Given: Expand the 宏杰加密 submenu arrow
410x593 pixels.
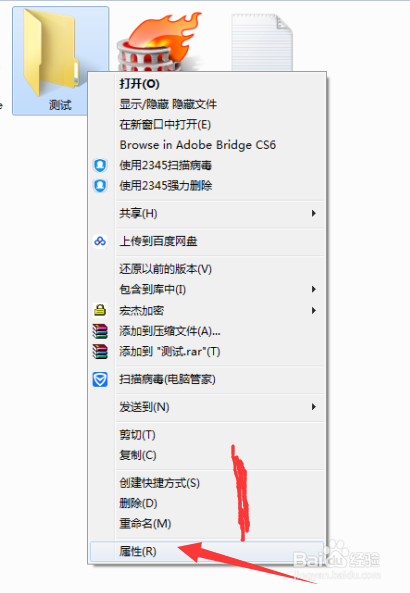Looking at the screenshot, I should click(314, 310).
